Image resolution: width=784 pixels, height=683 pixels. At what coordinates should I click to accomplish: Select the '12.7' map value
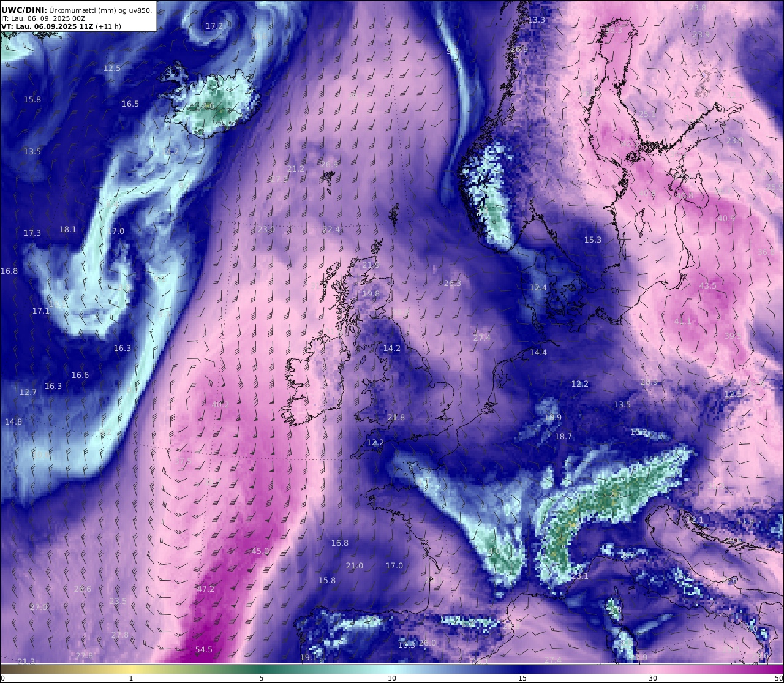coord(28,393)
